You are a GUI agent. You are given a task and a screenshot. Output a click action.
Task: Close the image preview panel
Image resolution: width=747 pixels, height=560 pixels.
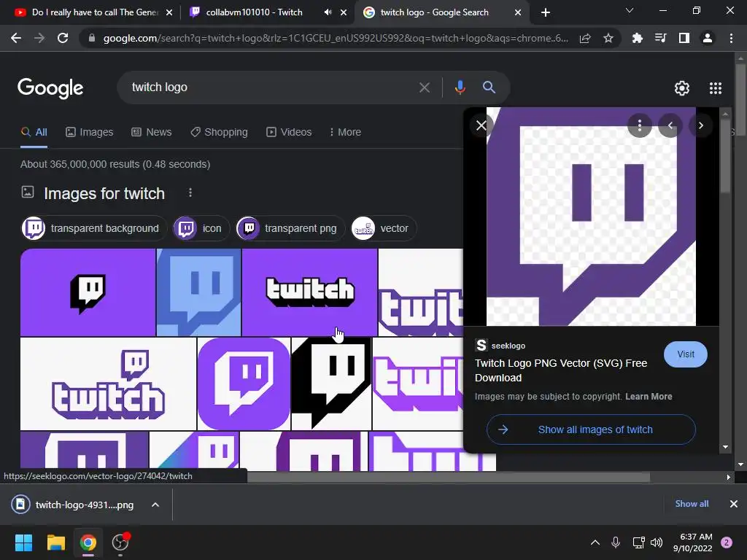tap(481, 125)
